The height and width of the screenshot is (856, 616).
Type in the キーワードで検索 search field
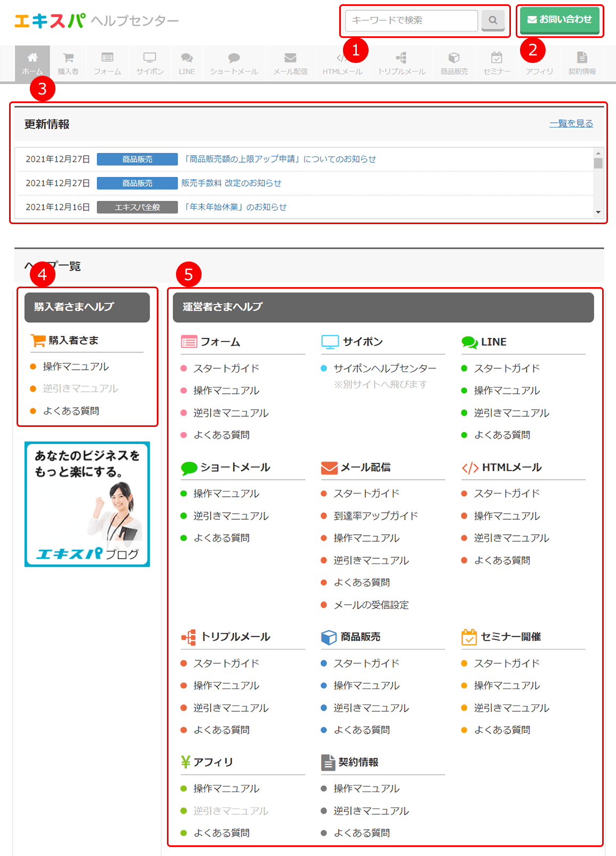pos(411,20)
